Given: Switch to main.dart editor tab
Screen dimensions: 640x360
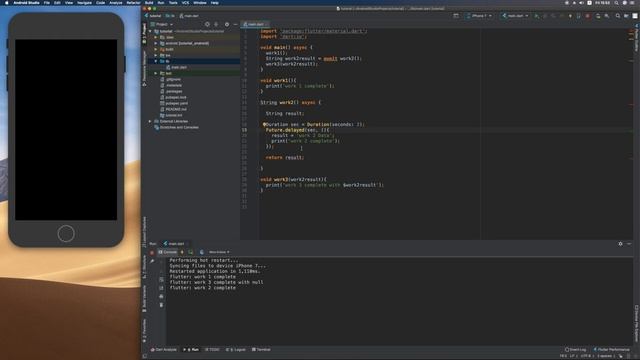Looking at the screenshot, I should tap(256, 24).
